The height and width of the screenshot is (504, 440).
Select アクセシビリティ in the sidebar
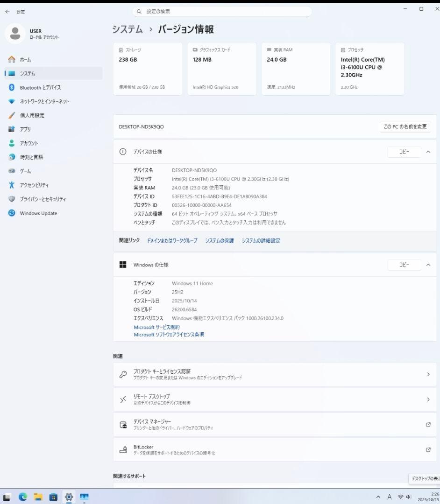34,185
